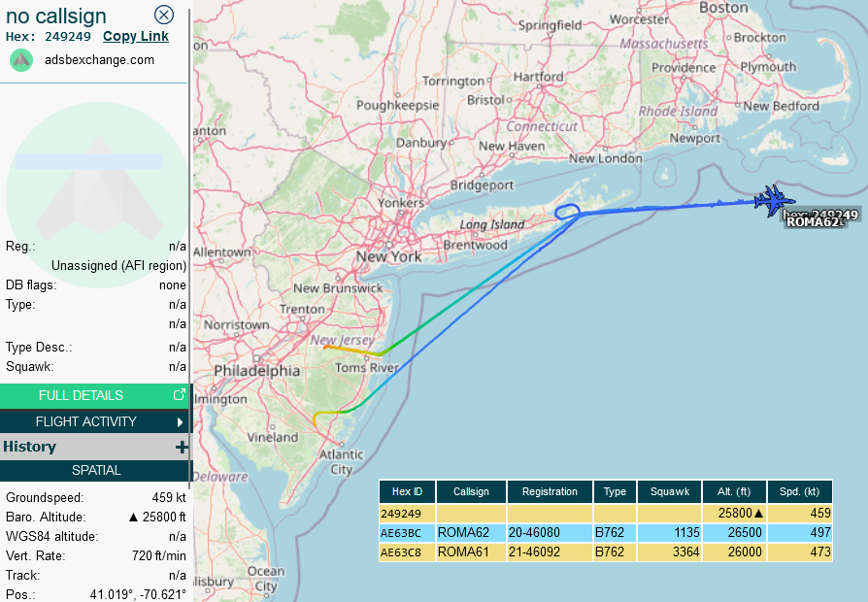Click speed 473 cell

click(799, 552)
